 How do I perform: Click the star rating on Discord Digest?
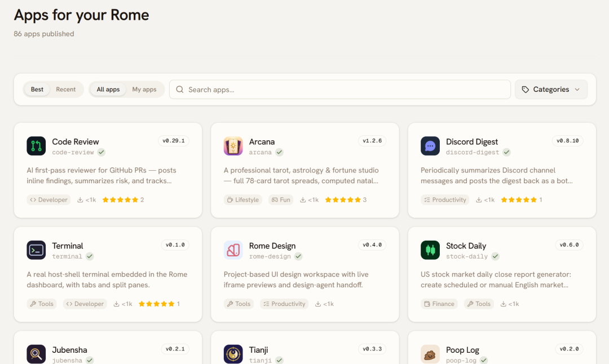519,200
